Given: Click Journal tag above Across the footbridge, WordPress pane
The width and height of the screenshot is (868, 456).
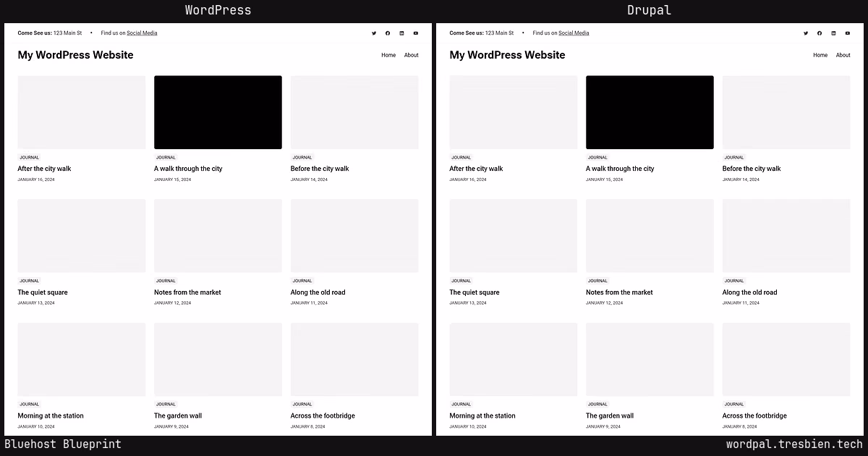Looking at the screenshot, I should click(x=302, y=405).
